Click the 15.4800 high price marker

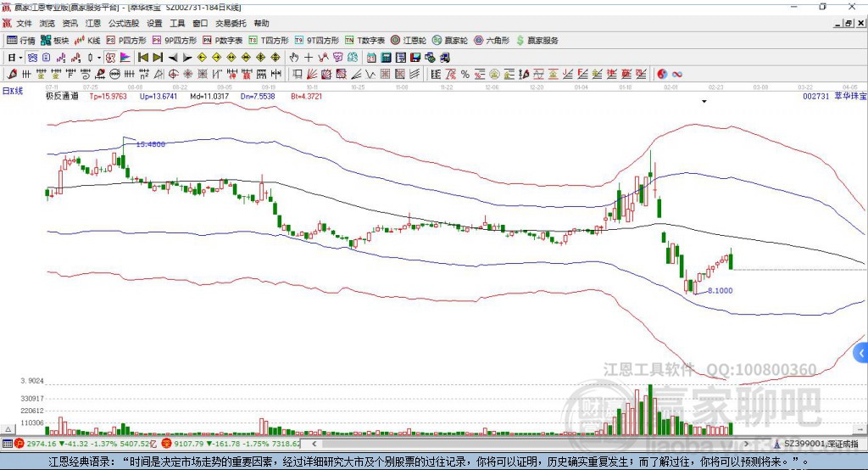[151, 144]
